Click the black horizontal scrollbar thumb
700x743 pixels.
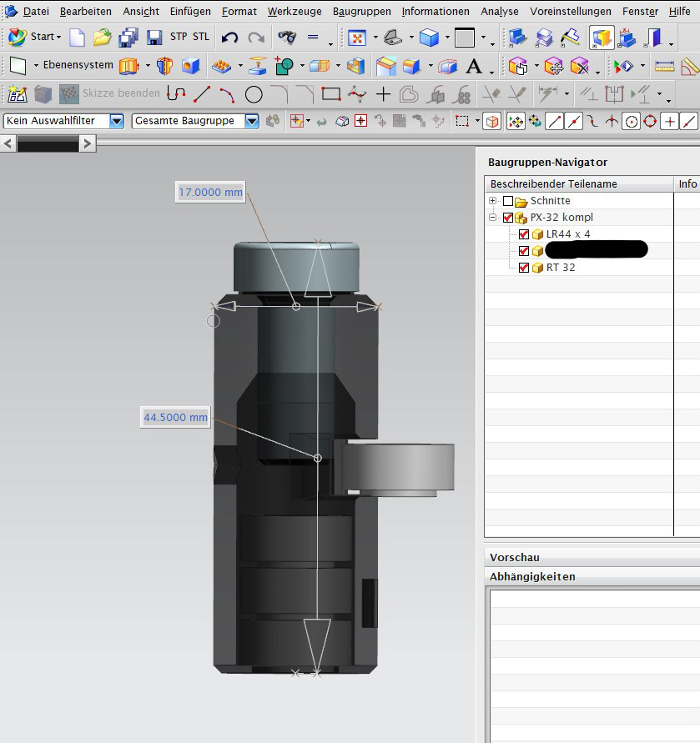[48, 143]
